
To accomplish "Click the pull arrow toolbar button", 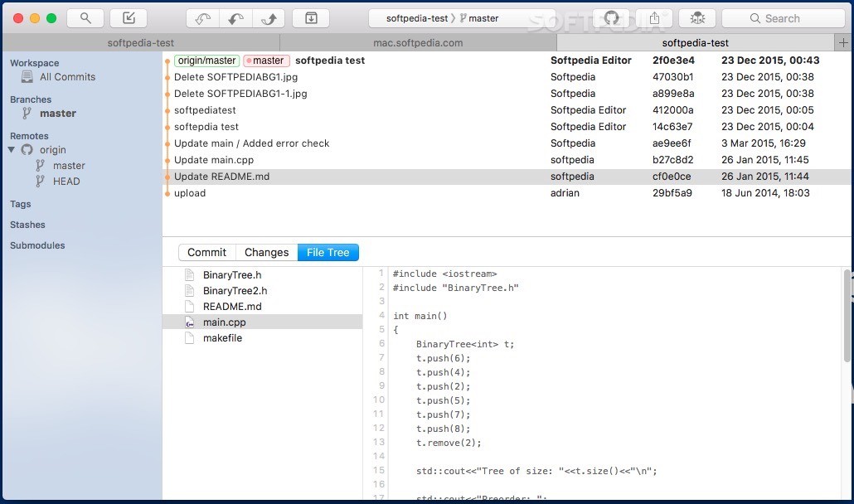I will [235, 18].
